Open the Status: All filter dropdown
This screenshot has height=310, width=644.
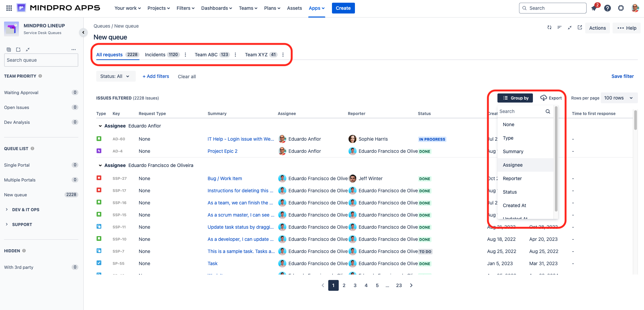(x=115, y=76)
